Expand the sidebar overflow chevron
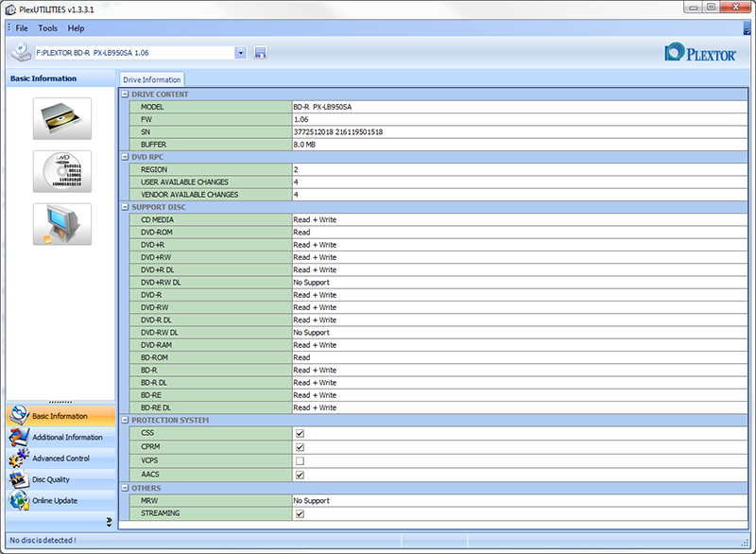Viewport: 756px width, 554px height. tap(109, 522)
